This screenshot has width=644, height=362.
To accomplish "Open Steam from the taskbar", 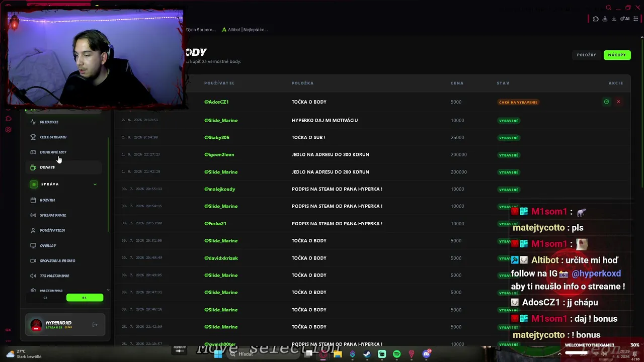I will click(367, 354).
